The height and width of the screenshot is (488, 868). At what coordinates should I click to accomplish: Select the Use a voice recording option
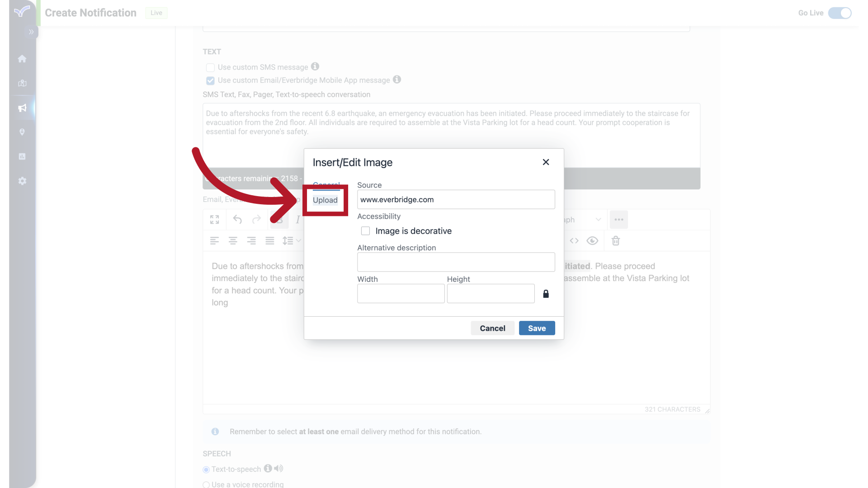pyautogui.click(x=206, y=485)
